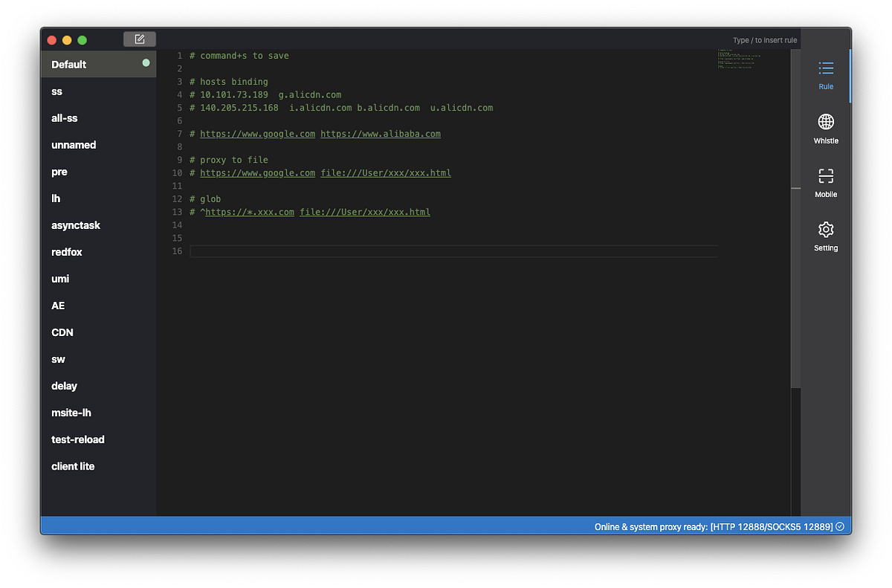Enable the redfox rule
892x588 pixels.
[x=66, y=252]
